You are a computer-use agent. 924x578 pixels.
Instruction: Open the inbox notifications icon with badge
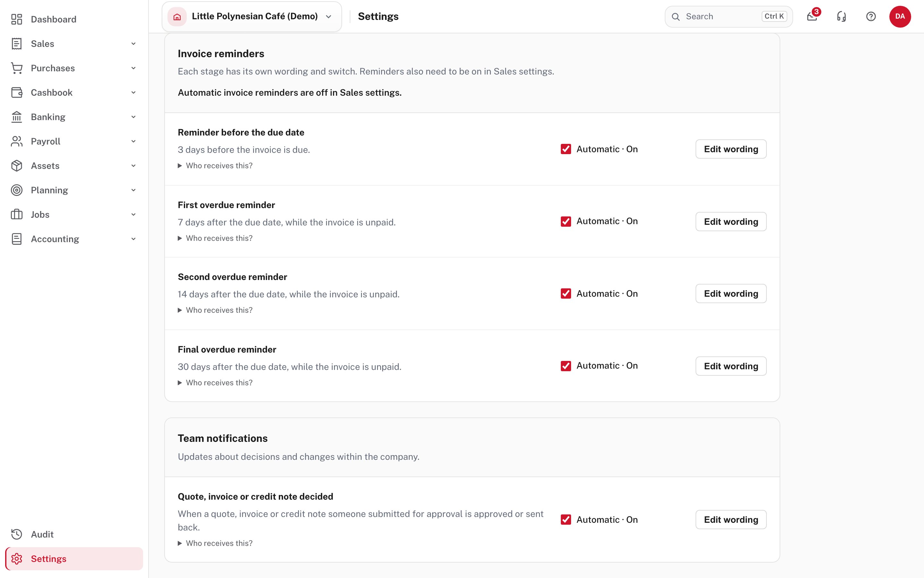tap(812, 16)
